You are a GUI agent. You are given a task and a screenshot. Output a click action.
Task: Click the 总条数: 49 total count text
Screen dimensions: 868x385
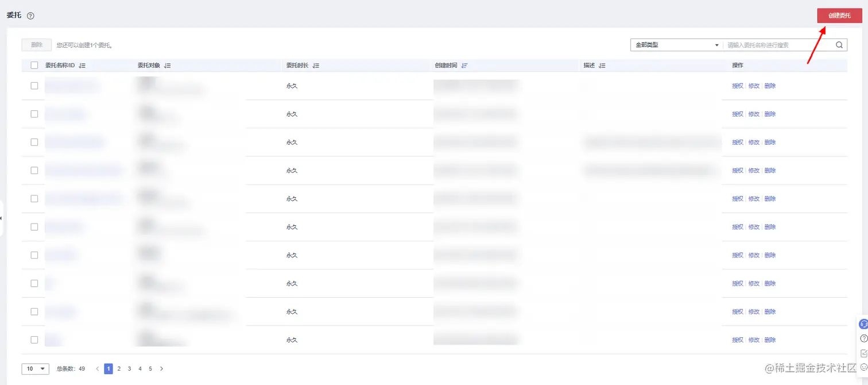[x=71, y=369]
